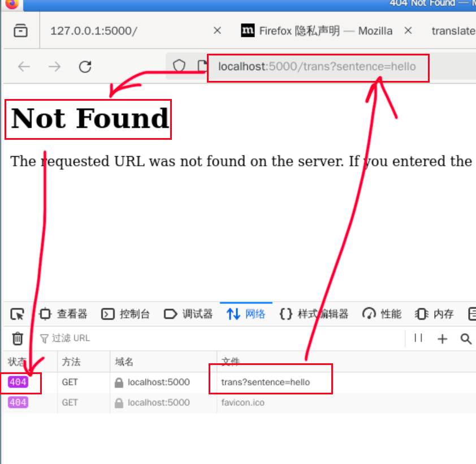The image size is (476, 464).
Task: Open the 控制台 (Console) panel
Action: click(x=126, y=314)
